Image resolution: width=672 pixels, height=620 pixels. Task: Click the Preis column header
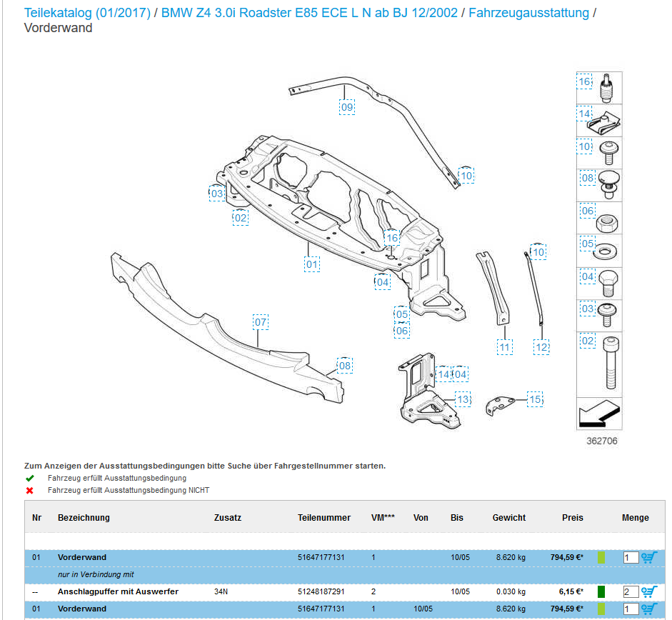[573, 518]
